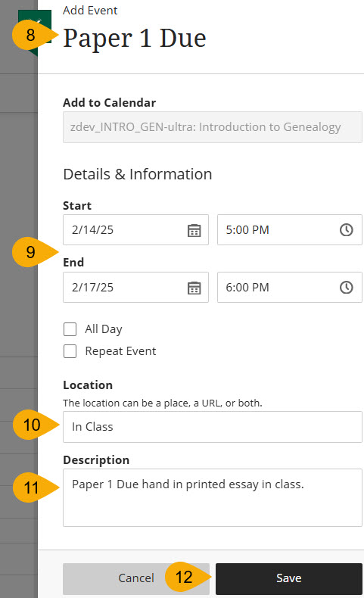The image size is (364, 598).
Task: Open the Start time clock icon
Action: tap(346, 230)
